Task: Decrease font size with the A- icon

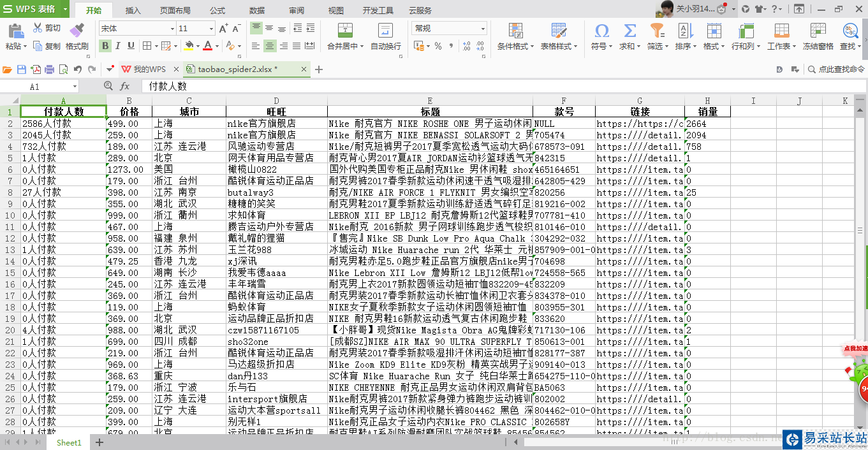Action: (237, 29)
